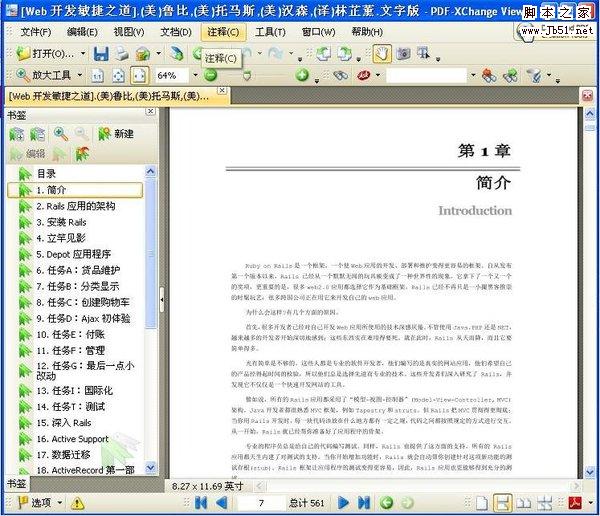Open the 帮助(H) menu

pyautogui.click(x=367, y=32)
